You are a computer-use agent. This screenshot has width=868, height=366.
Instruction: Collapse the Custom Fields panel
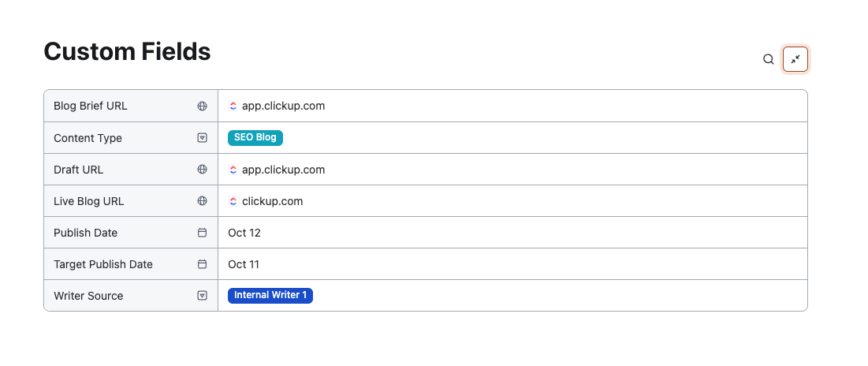[795, 59]
